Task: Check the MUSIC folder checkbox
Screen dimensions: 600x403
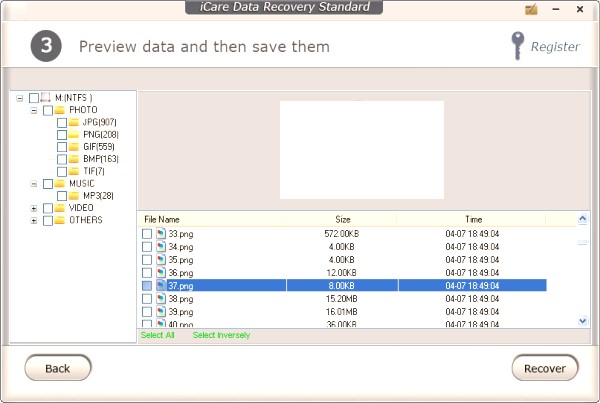Action: click(x=48, y=184)
